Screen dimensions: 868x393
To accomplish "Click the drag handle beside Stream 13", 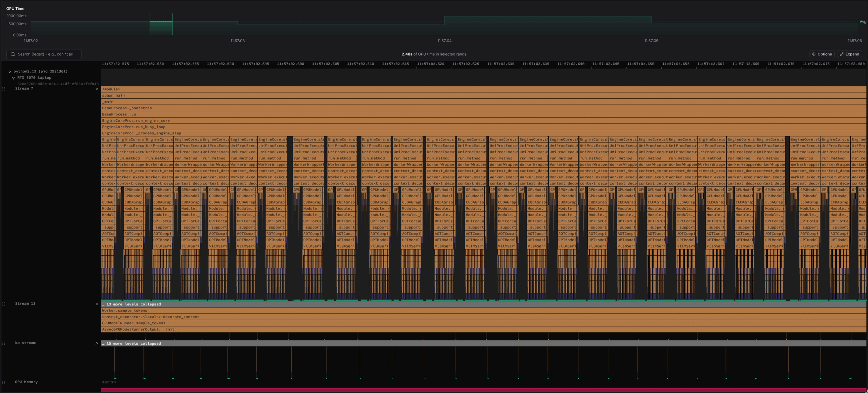I will [x=4, y=304].
